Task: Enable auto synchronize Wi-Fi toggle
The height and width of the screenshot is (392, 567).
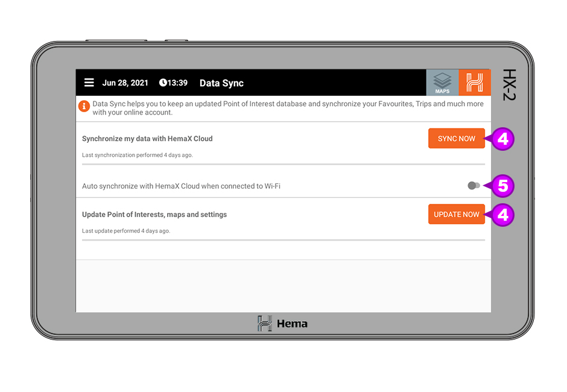Action: click(x=474, y=186)
